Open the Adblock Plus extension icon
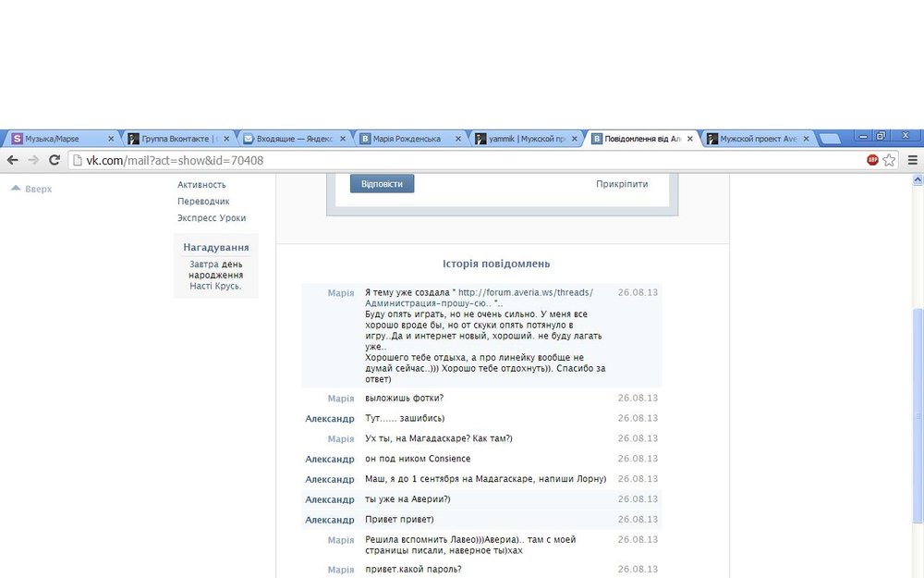924x578 pixels. point(872,160)
